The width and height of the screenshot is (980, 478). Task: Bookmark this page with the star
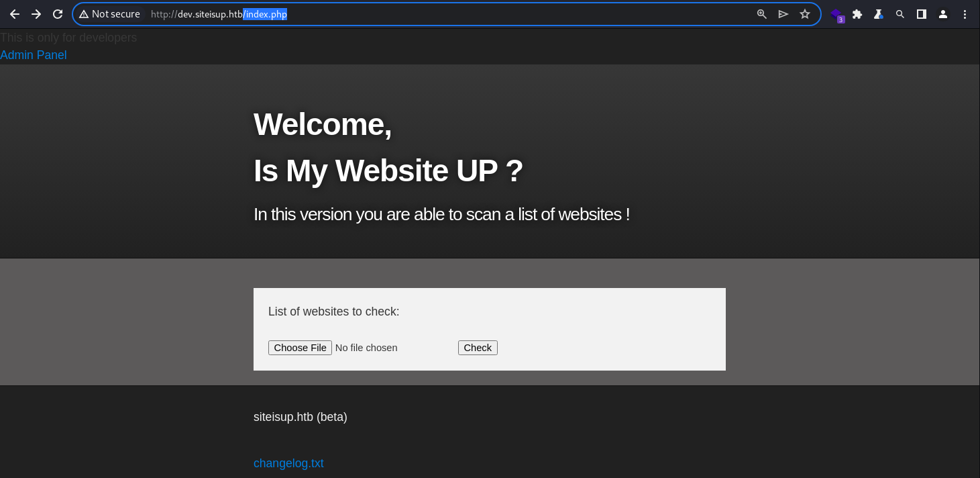click(805, 14)
